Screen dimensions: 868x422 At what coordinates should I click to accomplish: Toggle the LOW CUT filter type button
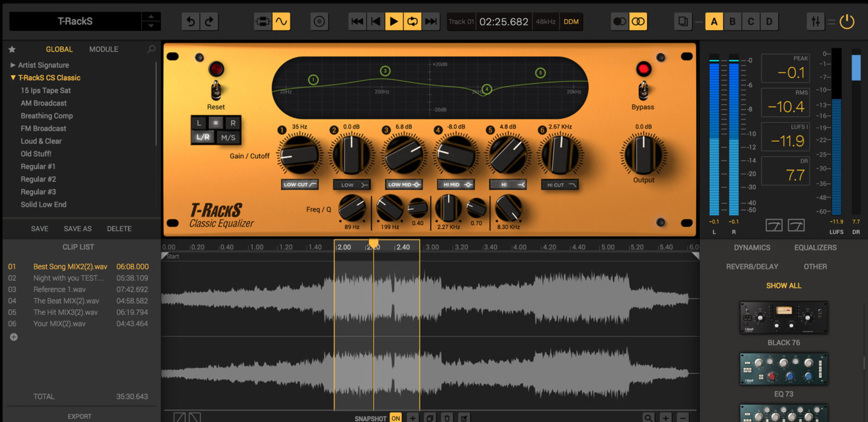coord(300,184)
